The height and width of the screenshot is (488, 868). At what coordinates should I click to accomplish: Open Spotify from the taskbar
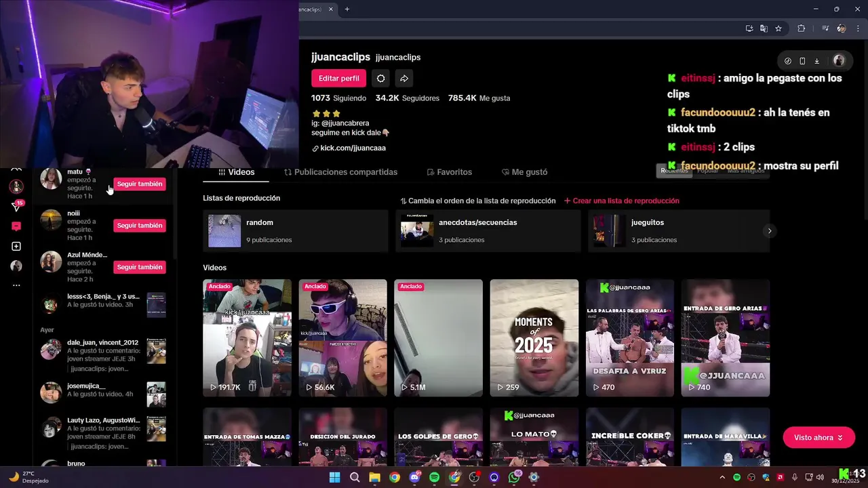(435, 477)
